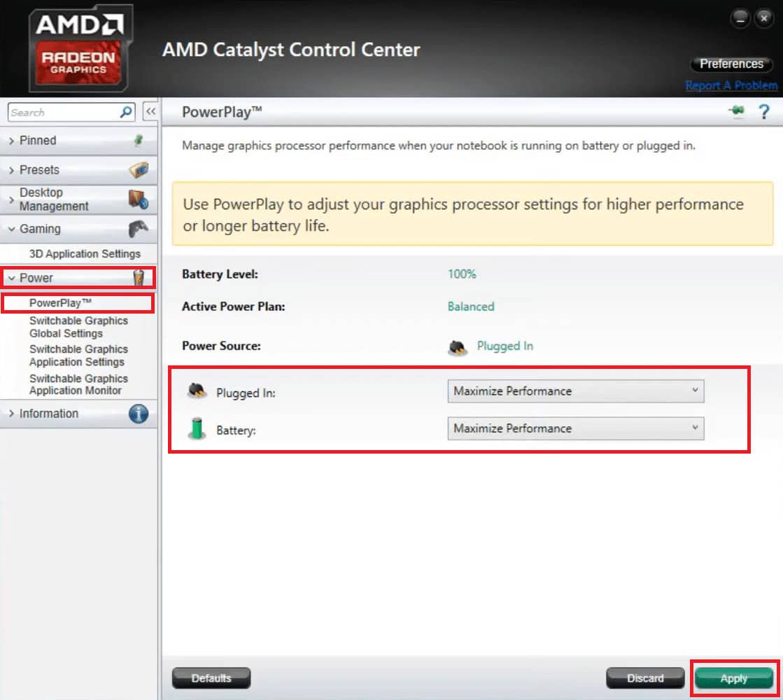Click the green pin page icon by help
The height and width of the screenshot is (700, 783).
coord(736,111)
